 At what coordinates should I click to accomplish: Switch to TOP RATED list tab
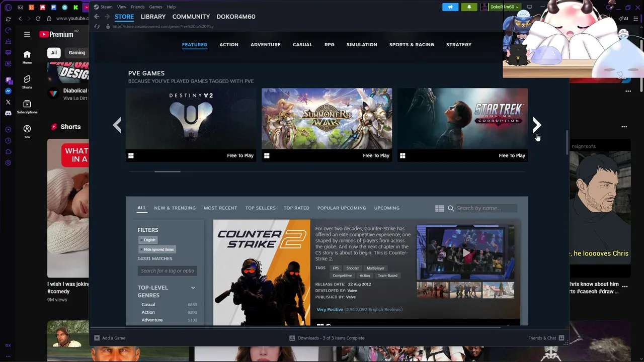pos(296,208)
